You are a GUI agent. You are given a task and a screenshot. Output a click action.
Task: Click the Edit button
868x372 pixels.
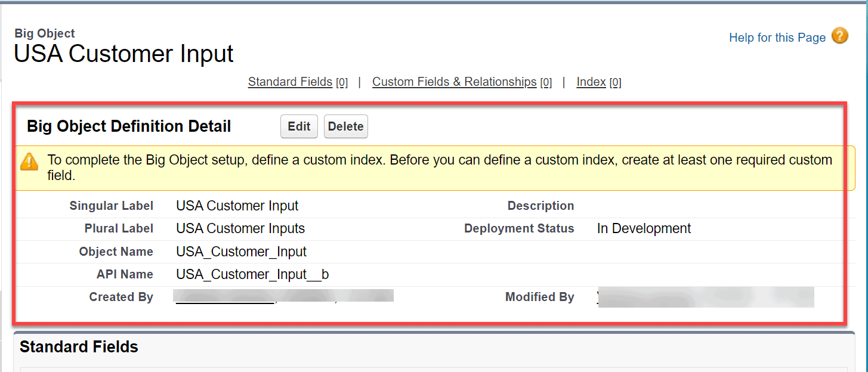point(298,126)
